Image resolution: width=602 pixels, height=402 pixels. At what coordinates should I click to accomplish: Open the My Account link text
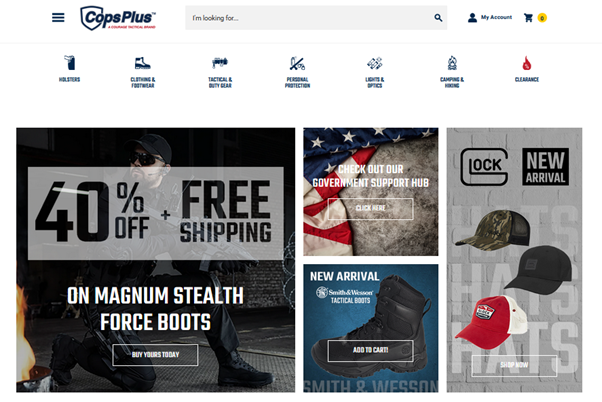click(496, 17)
